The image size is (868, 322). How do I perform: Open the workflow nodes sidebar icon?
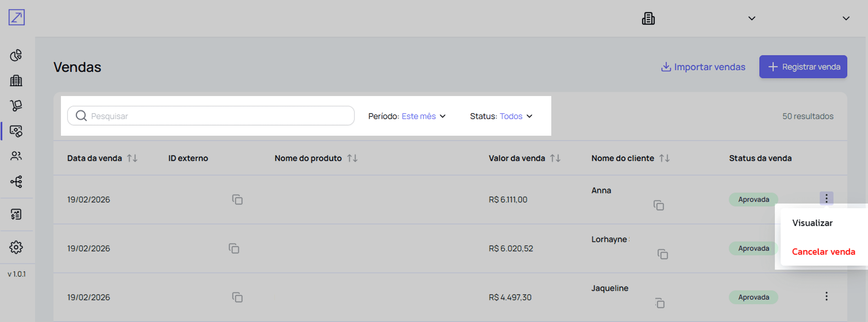click(16, 182)
